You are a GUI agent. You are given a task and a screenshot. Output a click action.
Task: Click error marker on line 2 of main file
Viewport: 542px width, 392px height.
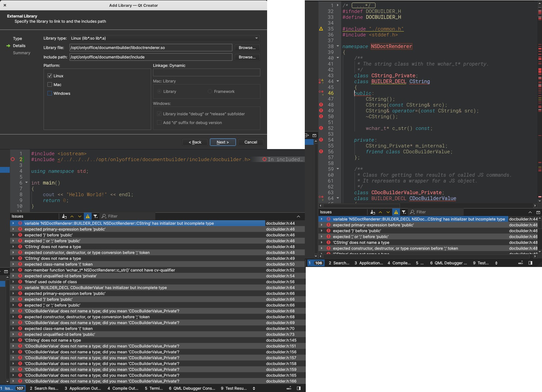13,159
